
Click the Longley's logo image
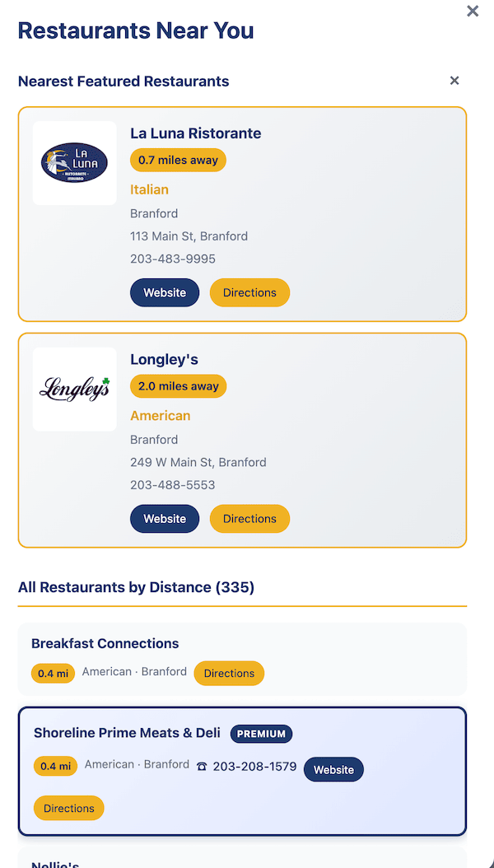pos(74,387)
